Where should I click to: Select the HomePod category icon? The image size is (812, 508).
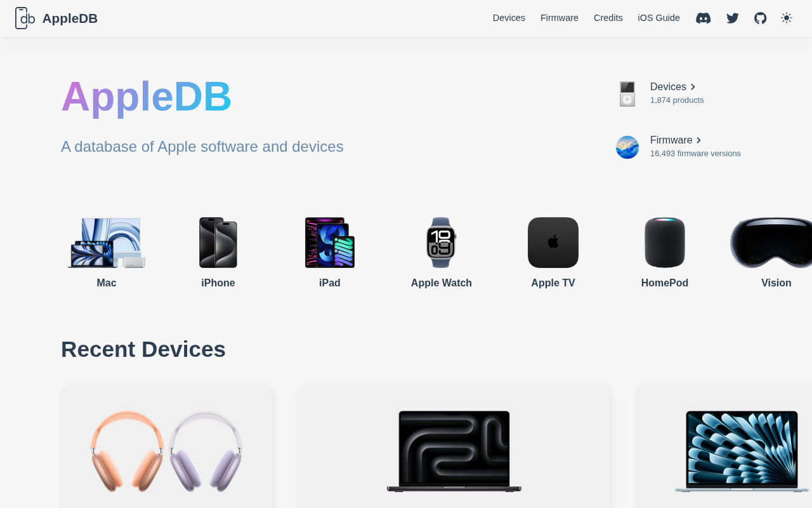(x=665, y=243)
